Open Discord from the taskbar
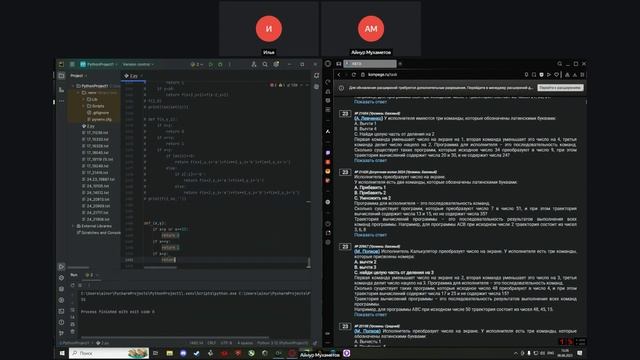The image size is (640, 360). coord(183,353)
